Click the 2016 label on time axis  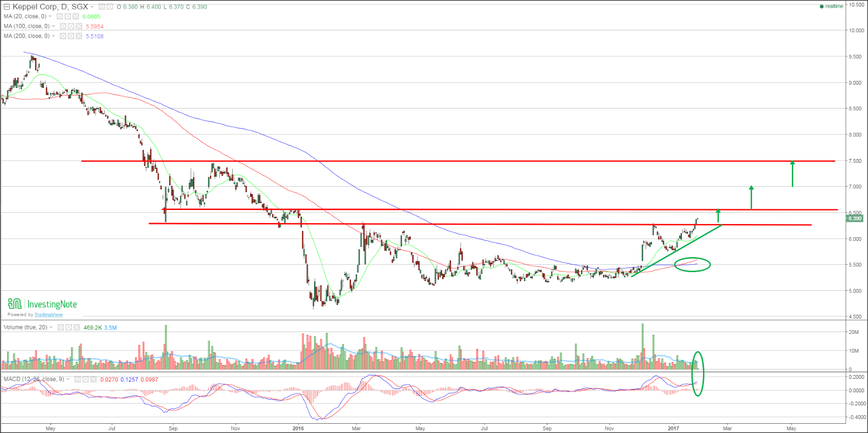[x=298, y=428]
